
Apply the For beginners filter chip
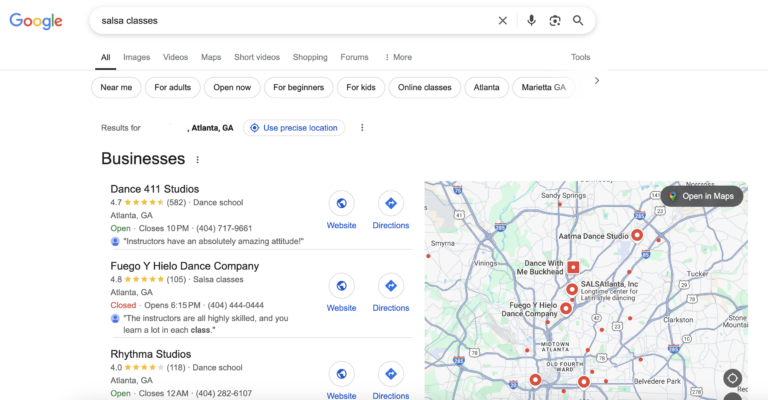point(299,88)
